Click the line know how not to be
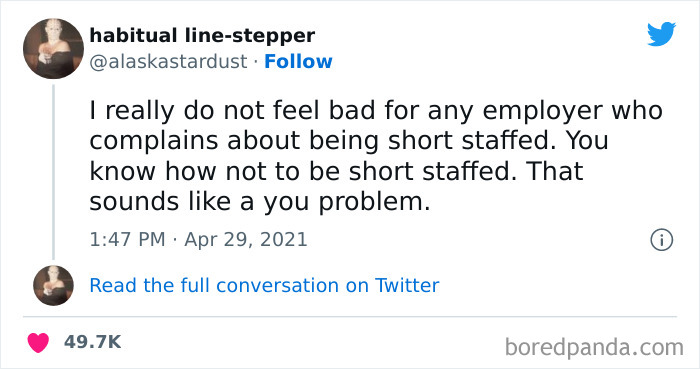The width and height of the screenshot is (700, 369). click(x=336, y=172)
